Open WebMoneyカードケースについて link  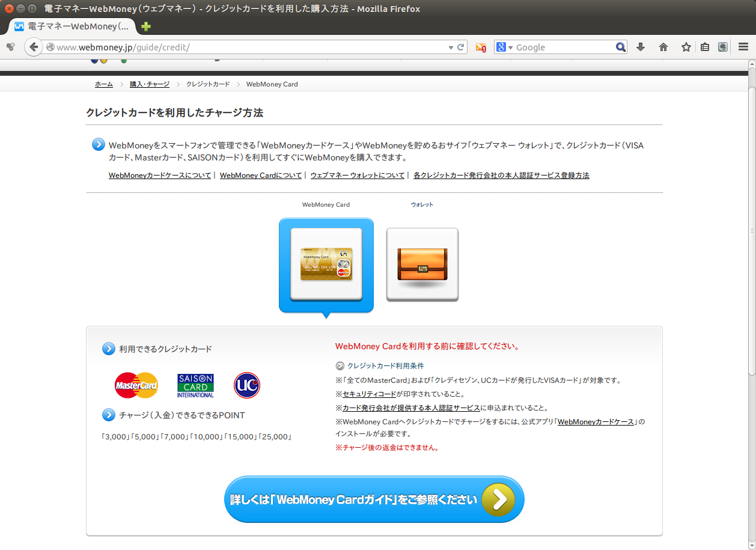[x=160, y=176]
